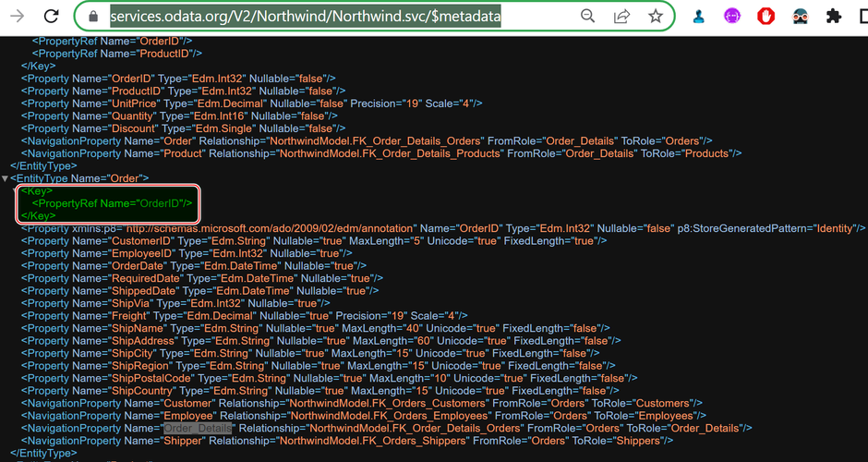868x462 pixels.
Task: Open the purple round extension icon
Action: pos(732,16)
